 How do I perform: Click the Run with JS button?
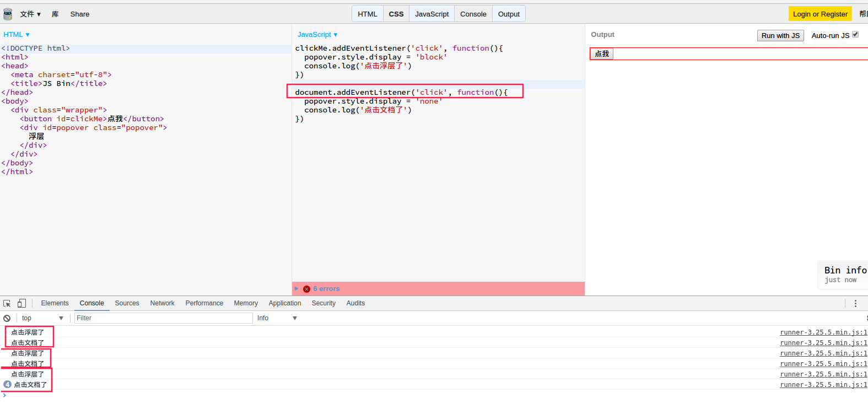tap(780, 35)
